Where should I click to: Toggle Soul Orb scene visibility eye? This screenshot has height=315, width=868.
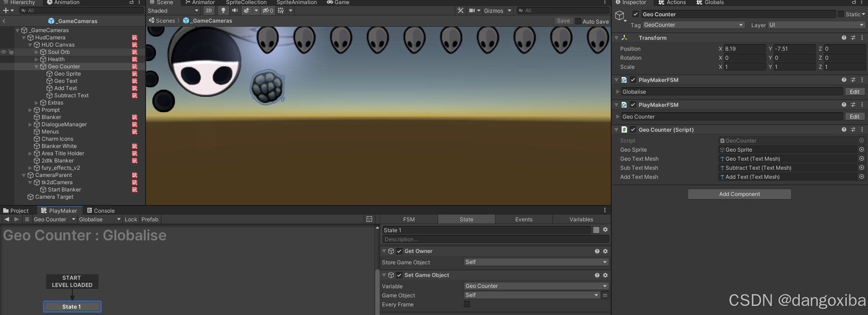pyautogui.click(x=4, y=52)
